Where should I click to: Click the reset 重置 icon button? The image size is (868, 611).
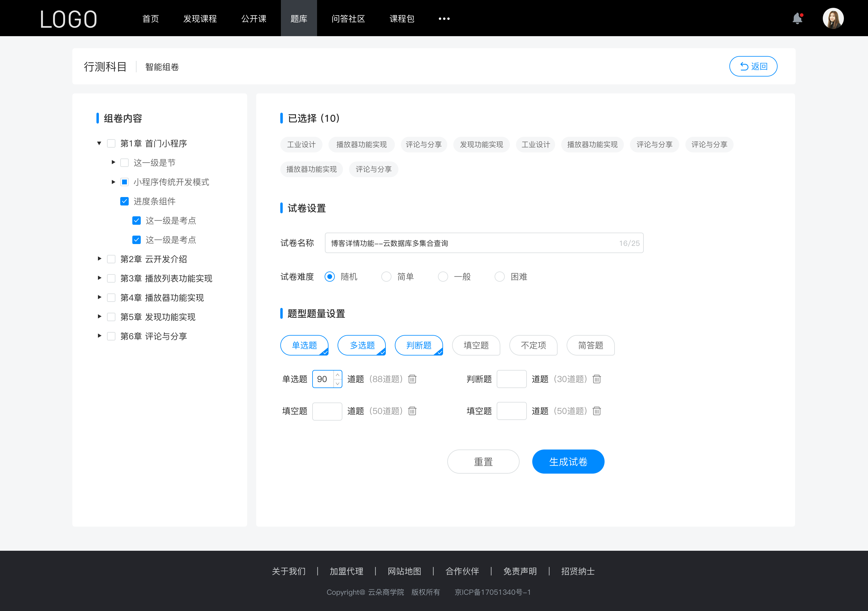[482, 461]
